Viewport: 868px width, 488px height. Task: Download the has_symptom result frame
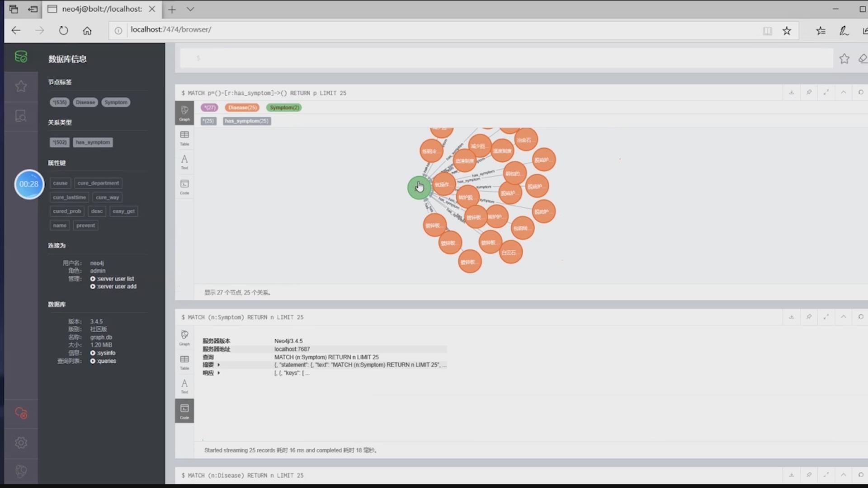791,93
